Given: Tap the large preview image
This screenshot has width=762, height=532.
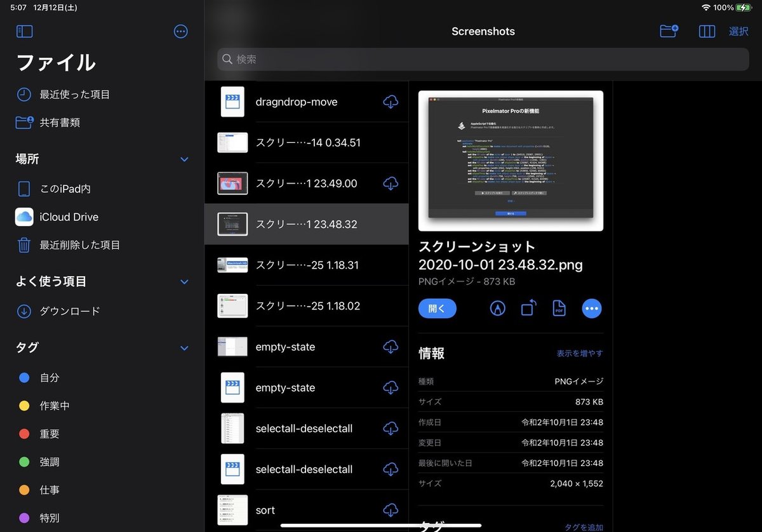Looking at the screenshot, I should tap(511, 161).
